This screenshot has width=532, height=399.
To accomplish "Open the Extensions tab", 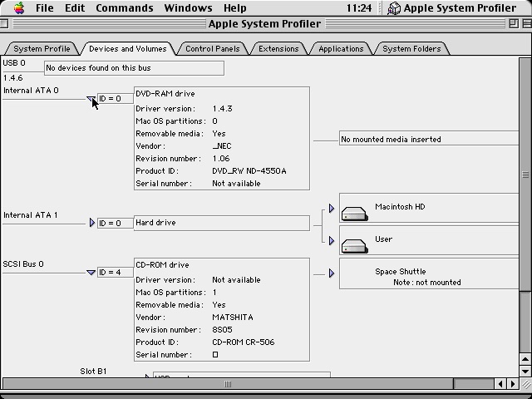I will (x=278, y=49).
